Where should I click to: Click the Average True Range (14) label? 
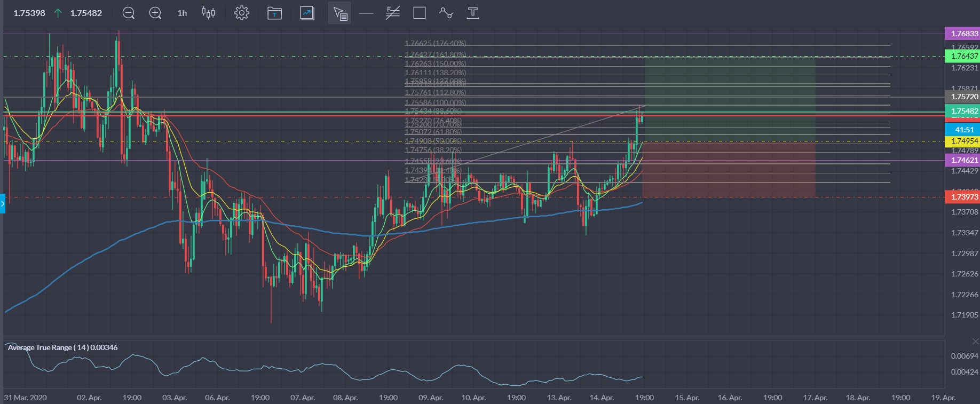pos(63,347)
